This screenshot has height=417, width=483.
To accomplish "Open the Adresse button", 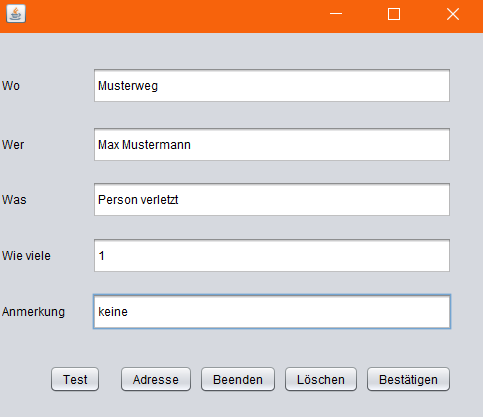I will pos(156,379).
